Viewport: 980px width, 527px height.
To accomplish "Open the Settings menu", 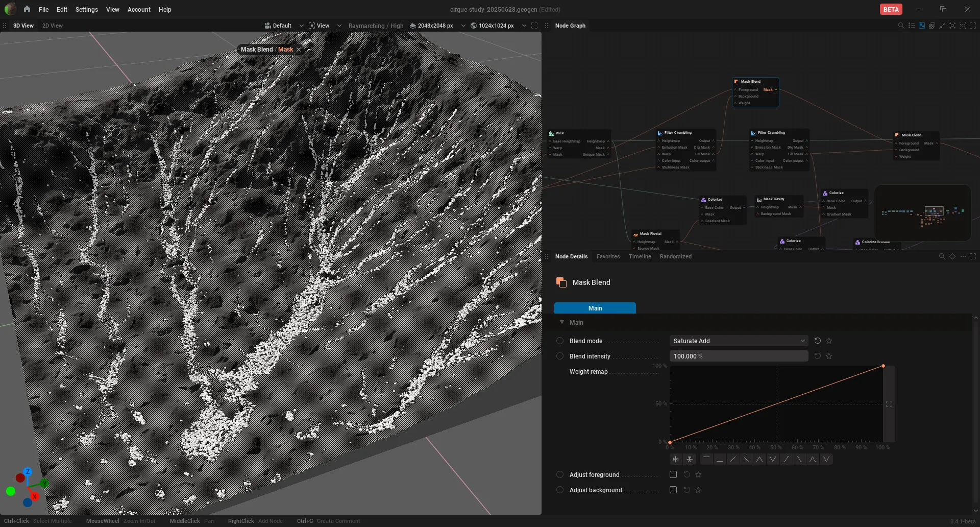I will pos(86,9).
